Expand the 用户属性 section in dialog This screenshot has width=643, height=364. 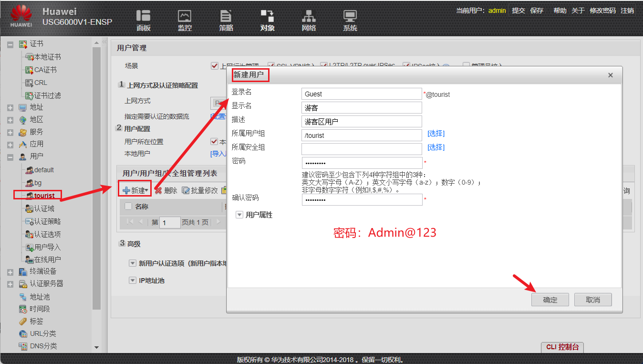tap(239, 215)
